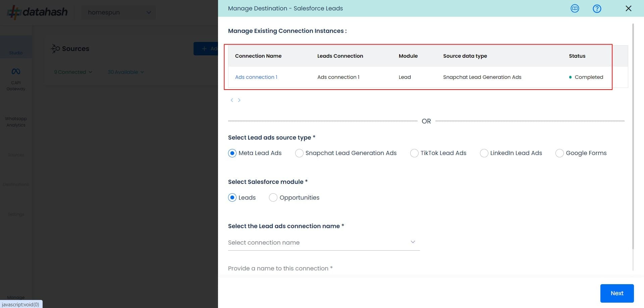Click the panel vertical scrollbar
The height and width of the screenshot is (308, 644).
633,136
